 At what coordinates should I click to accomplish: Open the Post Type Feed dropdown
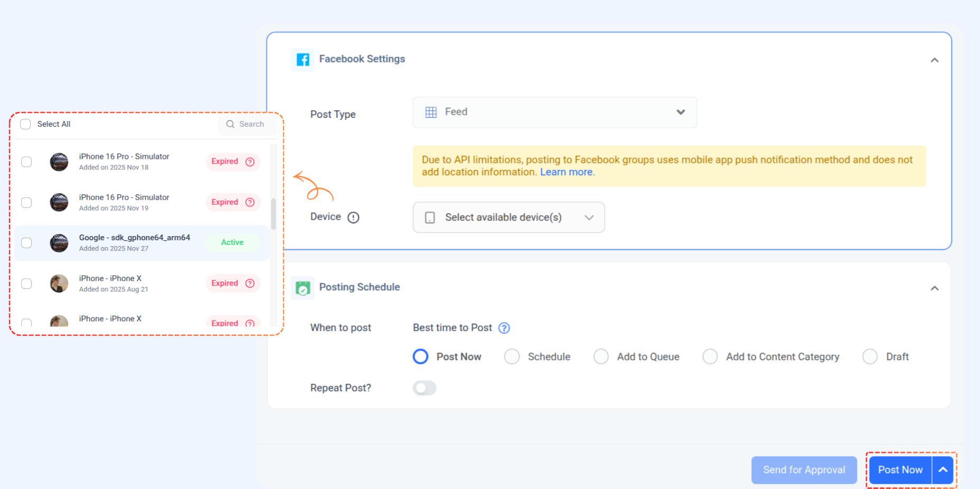coord(554,112)
